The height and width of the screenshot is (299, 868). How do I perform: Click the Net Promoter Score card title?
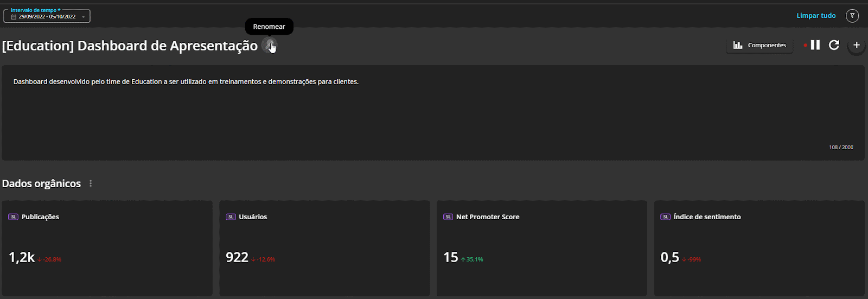tap(488, 217)
